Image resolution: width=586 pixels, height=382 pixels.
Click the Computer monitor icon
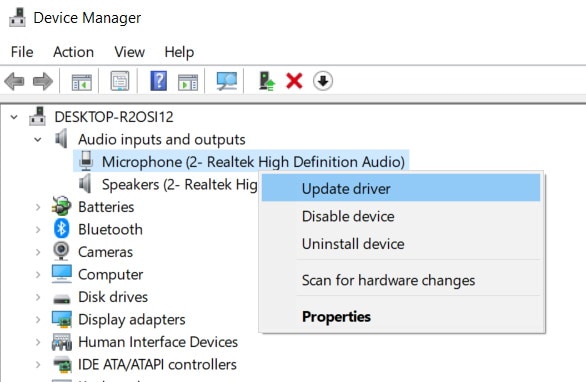[62, 274]
